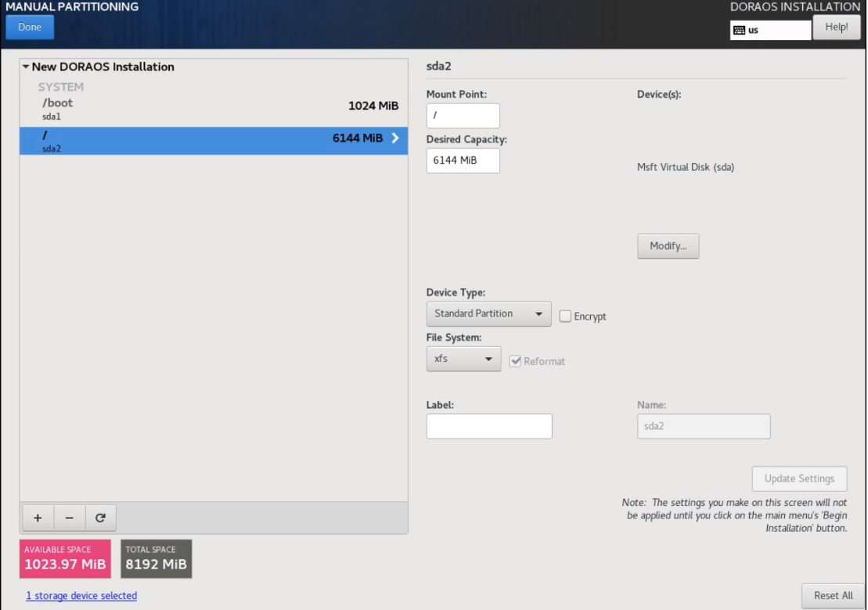Click the Modify... devices button
Viewport: 868px width, 610px height.
tap(668, 246)
